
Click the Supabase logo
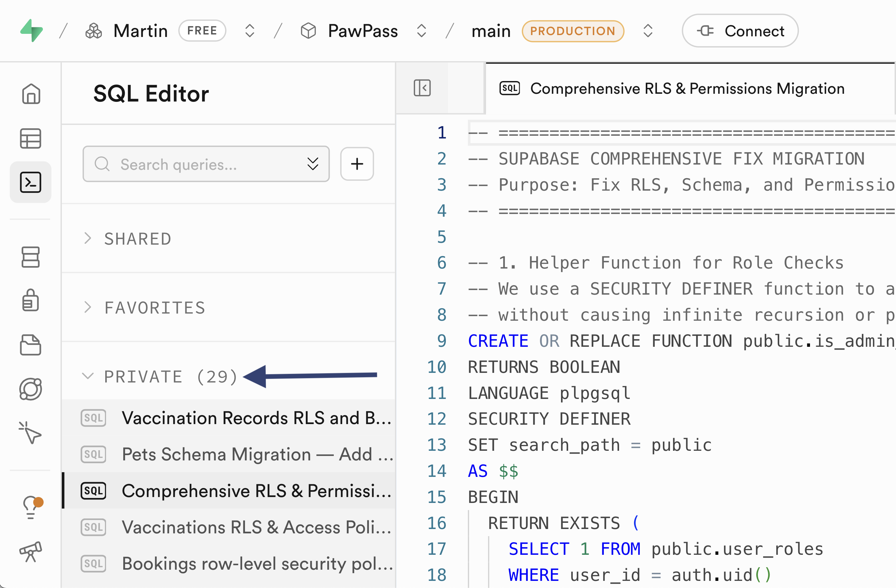(x=32, y=30)
